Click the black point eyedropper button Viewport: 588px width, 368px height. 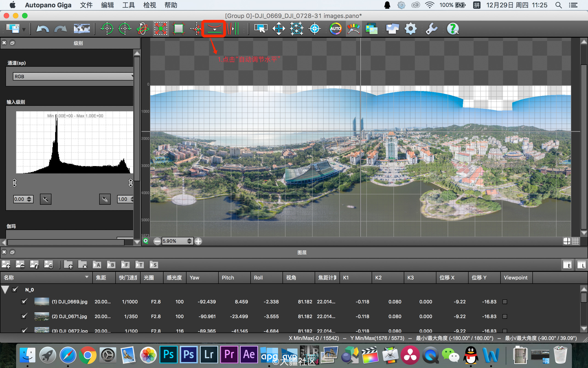45,199
